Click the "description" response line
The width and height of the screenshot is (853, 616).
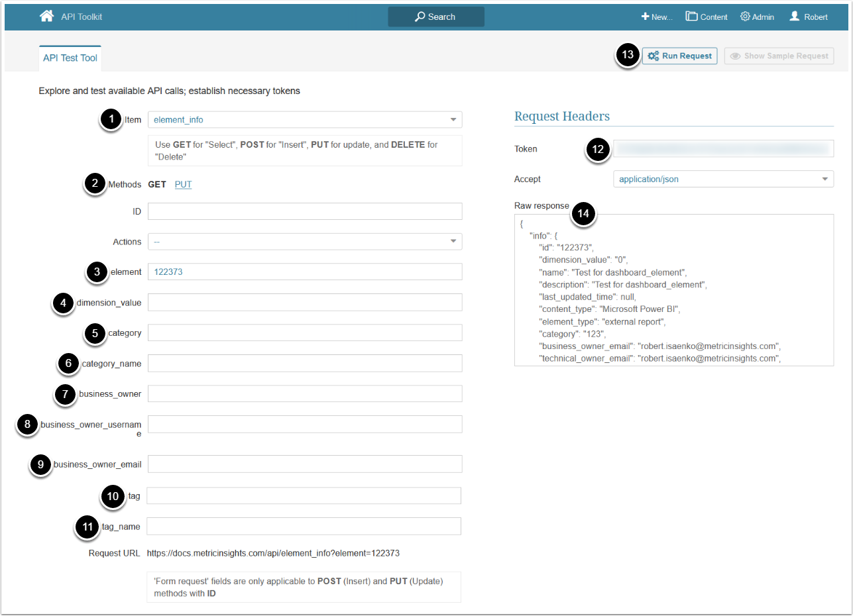623,285
